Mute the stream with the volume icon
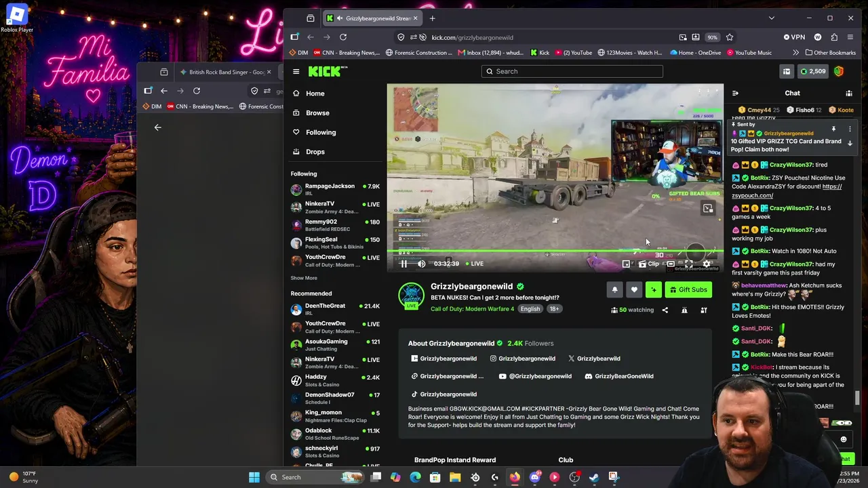868x488 pixels. pos(421,264)
